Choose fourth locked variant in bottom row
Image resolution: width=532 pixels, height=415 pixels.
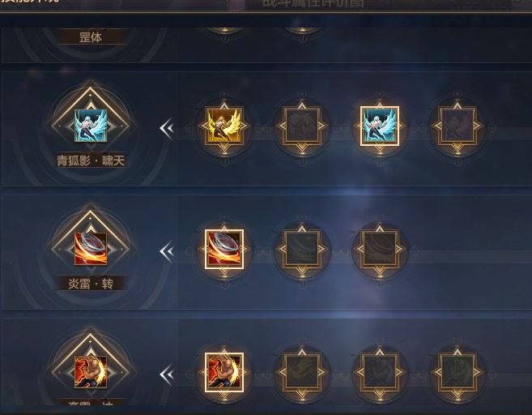458,373
